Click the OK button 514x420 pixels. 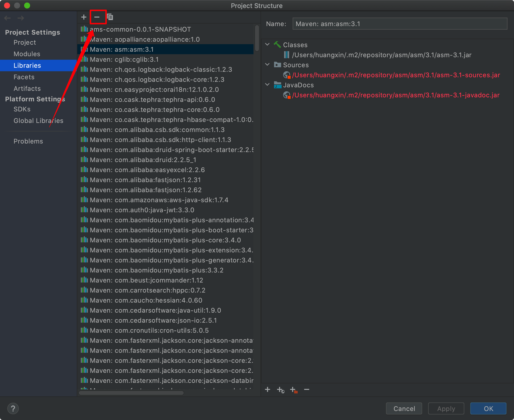pos(488,408)
